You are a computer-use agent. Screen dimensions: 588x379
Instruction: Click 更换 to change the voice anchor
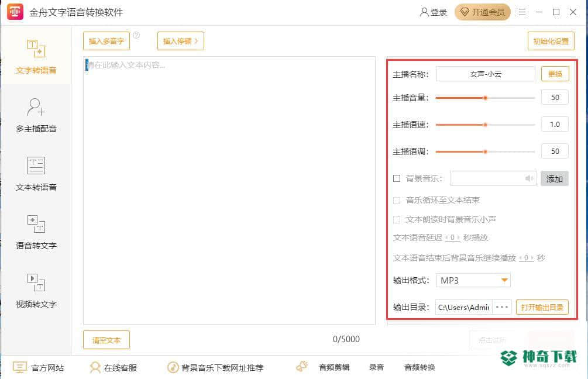coord(555,74)
